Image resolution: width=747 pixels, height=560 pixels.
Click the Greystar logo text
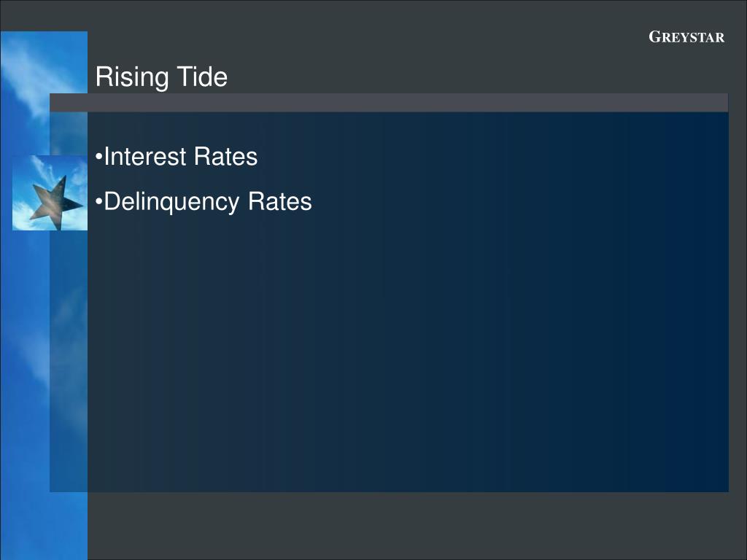tap(686, 37)
